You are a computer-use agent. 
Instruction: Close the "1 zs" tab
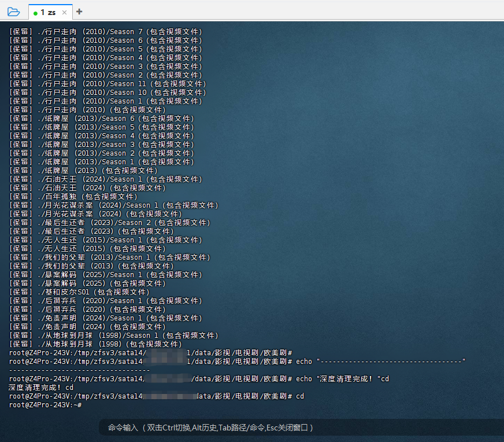(64, 12)
